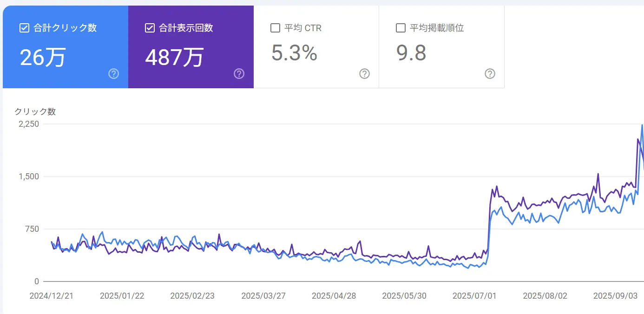This screenshot has width=644, height=314.
Task: Uncheck the 合計クリック数 checkbox
Action: pos(24,27)
